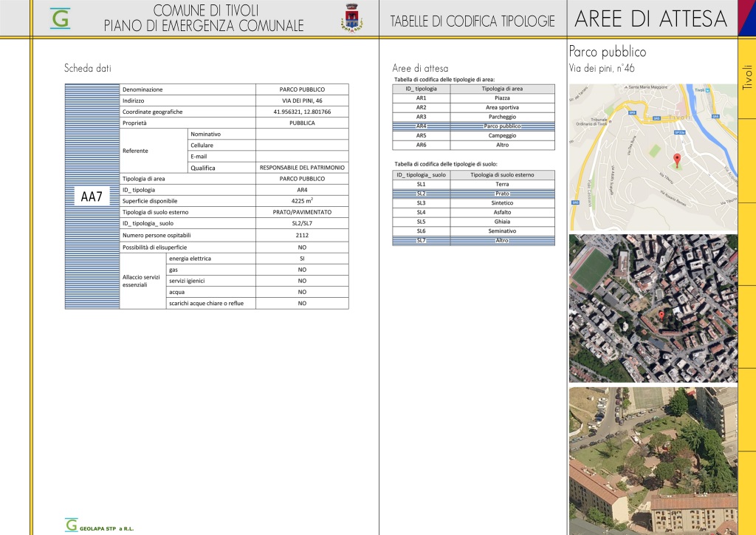The height and width of the screenshot is (535, 756).
Task: Select the "Seminativo" cell
Action: (x=502, y=231)
